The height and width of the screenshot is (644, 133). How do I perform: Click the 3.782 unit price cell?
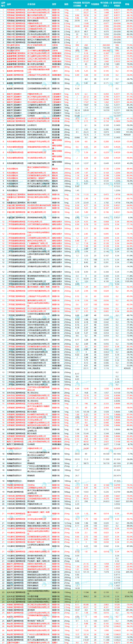point(106,203)
